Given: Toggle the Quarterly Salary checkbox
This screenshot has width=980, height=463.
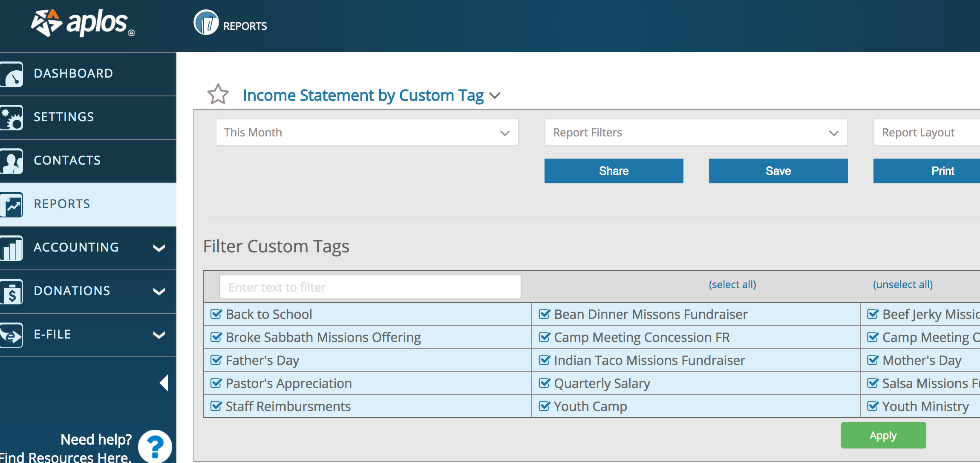Looking at the screenshot, I should point(545,383).
